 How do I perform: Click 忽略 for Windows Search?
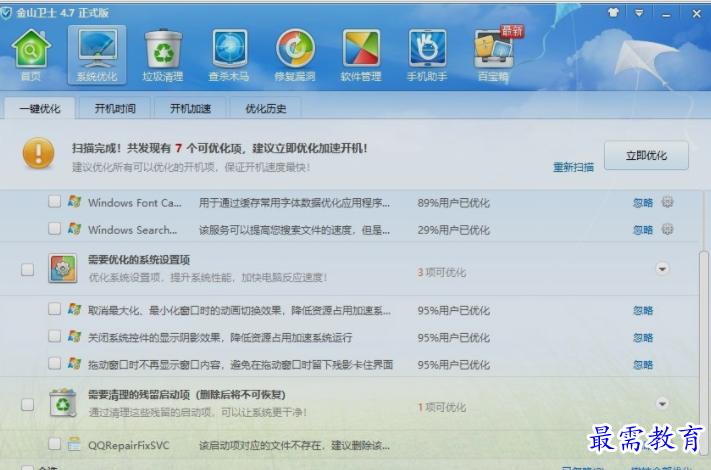click(643, 230)
